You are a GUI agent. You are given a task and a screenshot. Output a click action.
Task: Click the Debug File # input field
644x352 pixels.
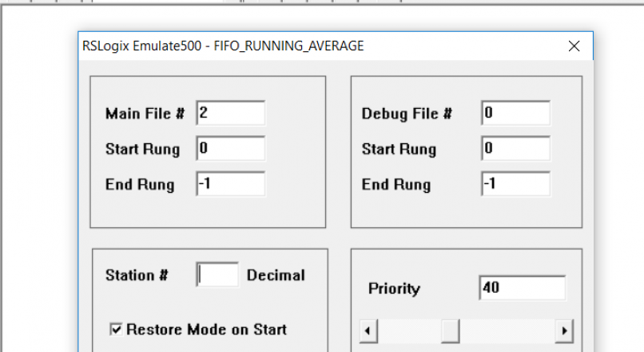(516, 113)
